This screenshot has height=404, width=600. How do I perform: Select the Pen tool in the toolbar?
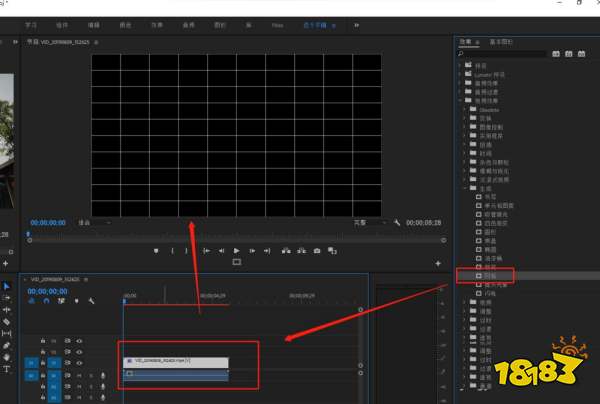click(x=6, y=345)
